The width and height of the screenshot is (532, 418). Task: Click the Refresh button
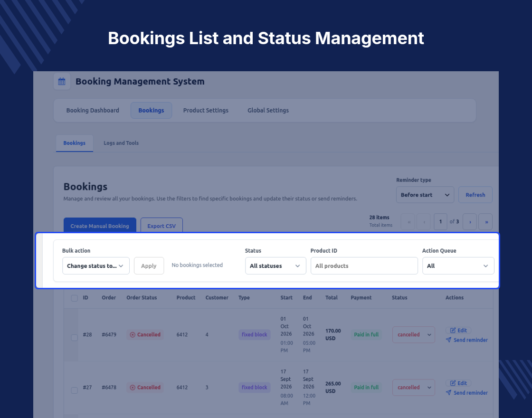pos(475,195)
